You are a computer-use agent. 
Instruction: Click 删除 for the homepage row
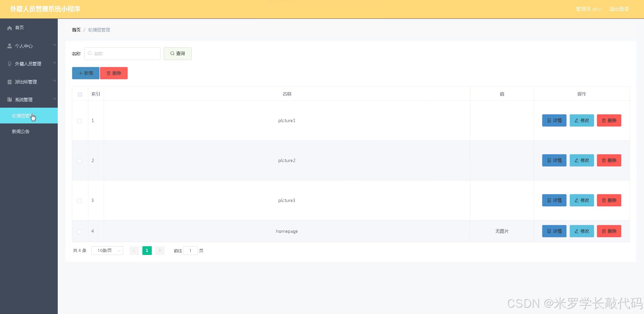coord(609,231)
